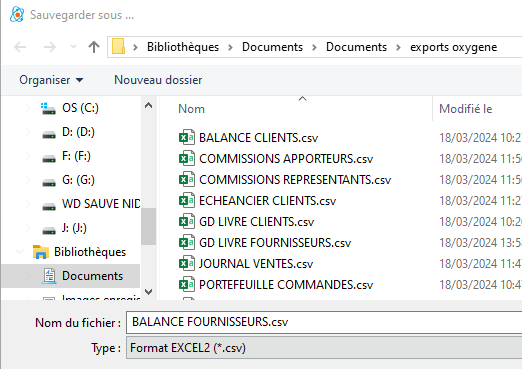Open the recent locations dropdown chevron

click(x=73, y=47)
